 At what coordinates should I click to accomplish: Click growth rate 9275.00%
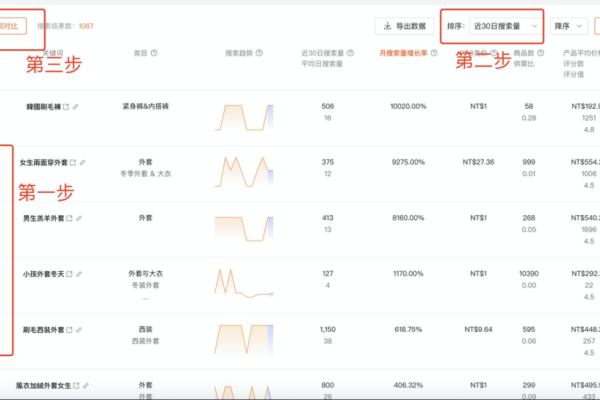pos(408,162)
